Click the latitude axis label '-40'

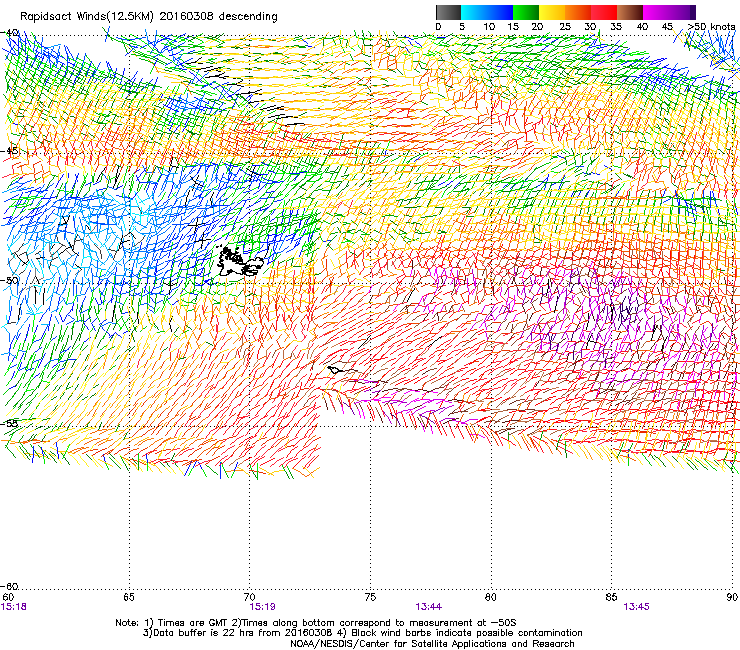tap(9, 33)
